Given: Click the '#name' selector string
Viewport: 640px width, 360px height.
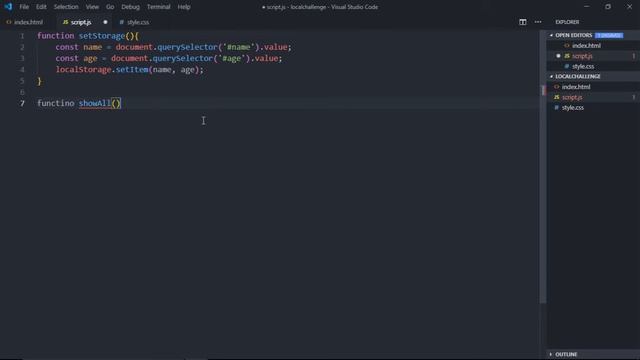Looking at the screenshot, I should tap(238, 47).
